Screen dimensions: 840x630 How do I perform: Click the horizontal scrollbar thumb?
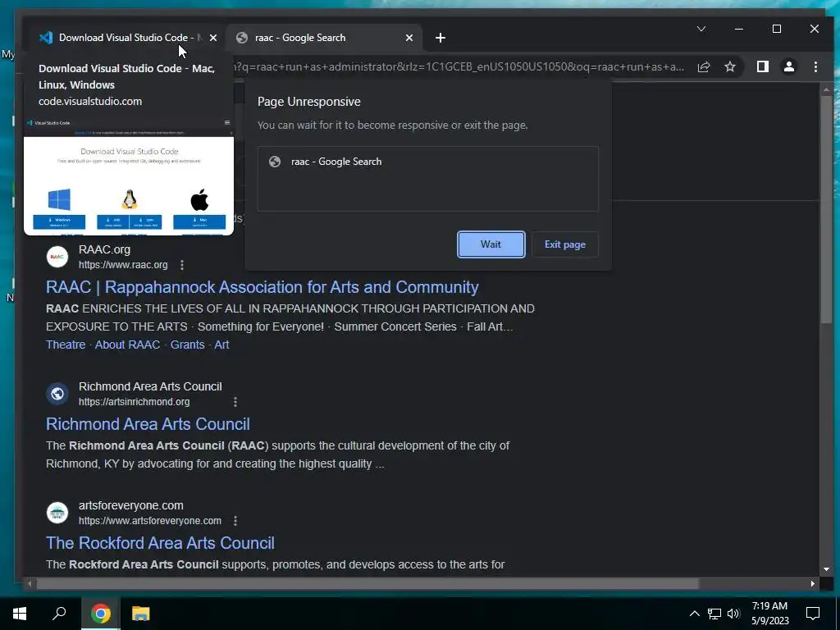(x=367, y=583)
